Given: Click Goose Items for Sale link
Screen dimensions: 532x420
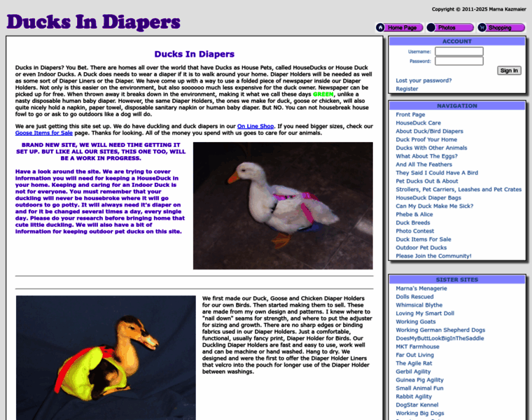Looking at the screenshot, I should pyautogui.click(x=44, y=133).
